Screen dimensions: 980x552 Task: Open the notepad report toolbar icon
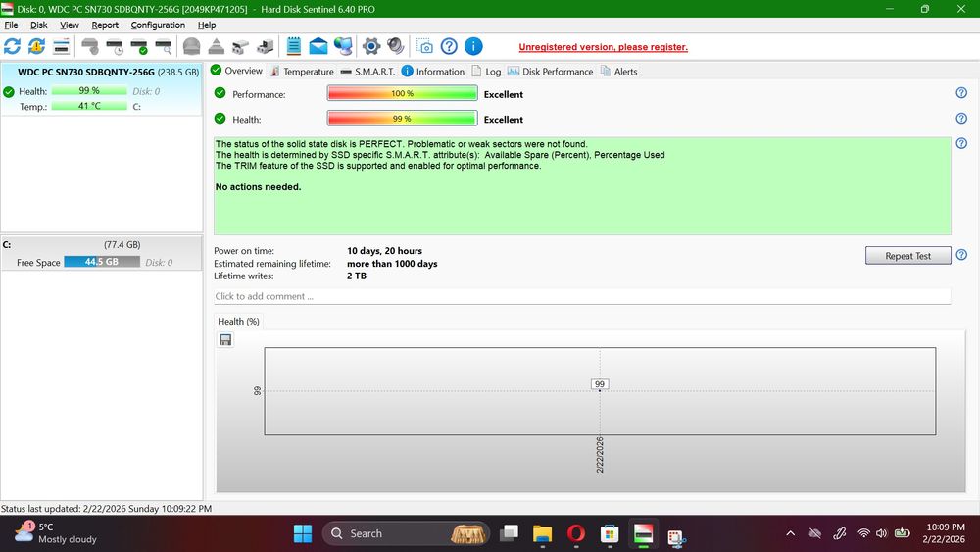tap(294, 46)
